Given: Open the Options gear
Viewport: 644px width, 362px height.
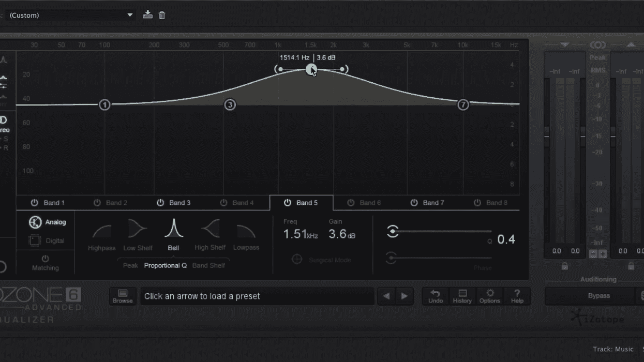Looking at the screenshot, I should pos(490,296).
